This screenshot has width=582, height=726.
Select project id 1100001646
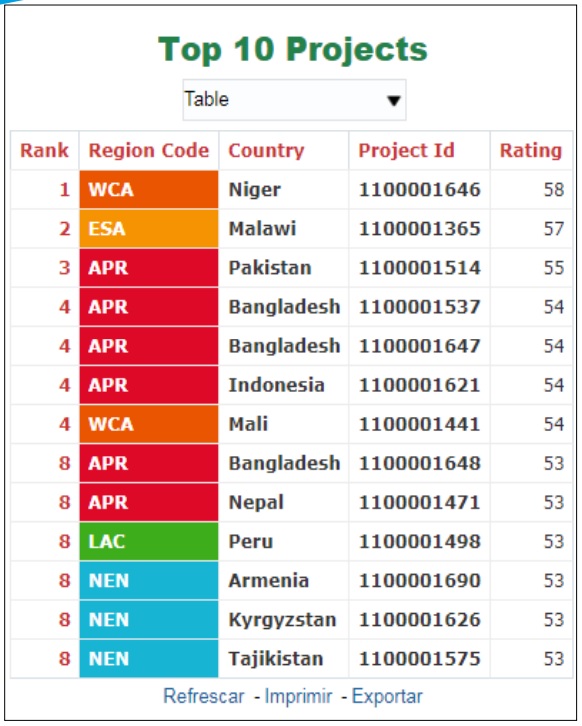419,189
